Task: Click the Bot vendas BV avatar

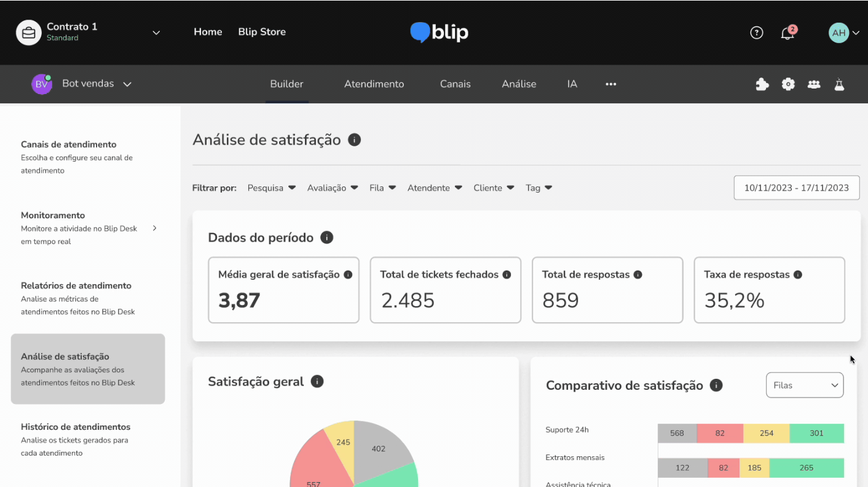Action: point(42,84)
